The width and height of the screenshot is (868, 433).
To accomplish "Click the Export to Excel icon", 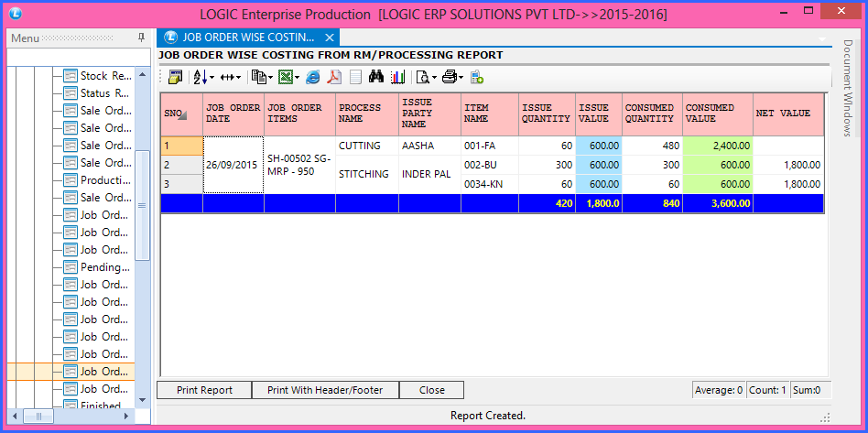I will (285, 77).
